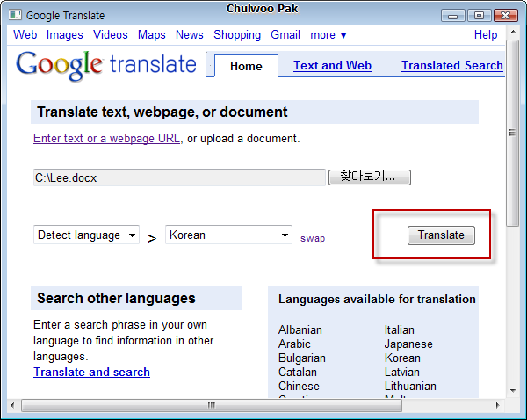The image size is (527, 420).
Task: Click the vertical scrollbar up arrow
Action: [513, 32]
